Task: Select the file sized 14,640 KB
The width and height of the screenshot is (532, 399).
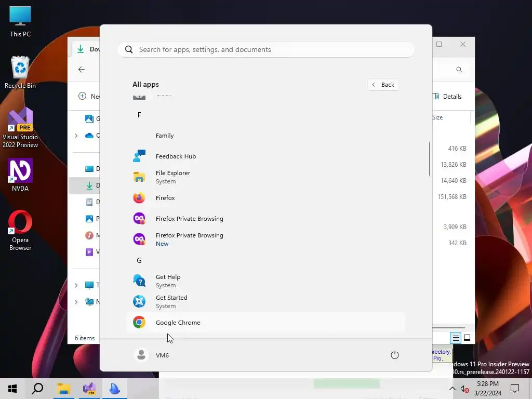Action: 453,181
